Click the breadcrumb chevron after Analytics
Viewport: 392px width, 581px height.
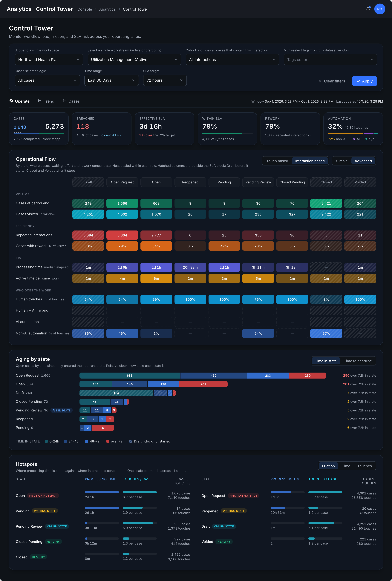click(119, 9)
